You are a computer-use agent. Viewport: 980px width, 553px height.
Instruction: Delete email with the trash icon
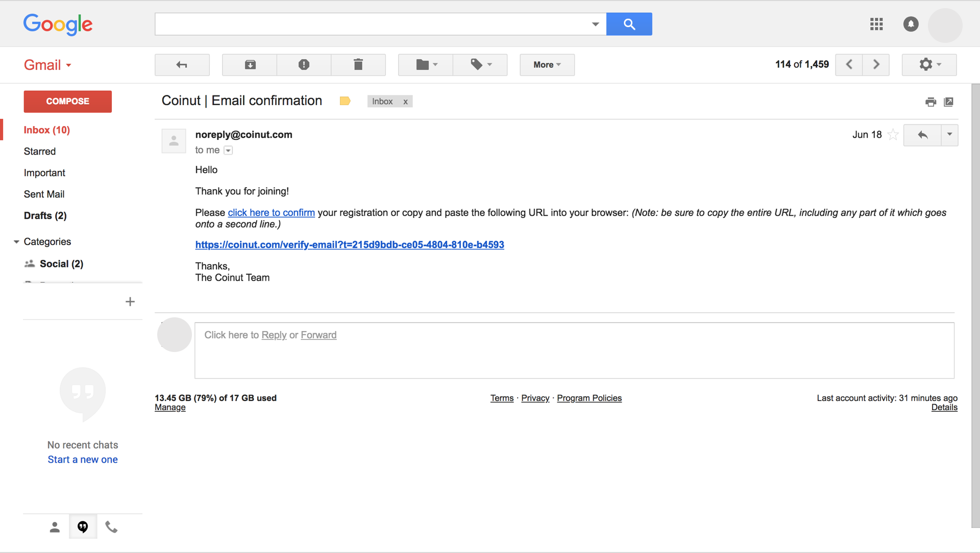pyautogui.click(x=358, y=65)
